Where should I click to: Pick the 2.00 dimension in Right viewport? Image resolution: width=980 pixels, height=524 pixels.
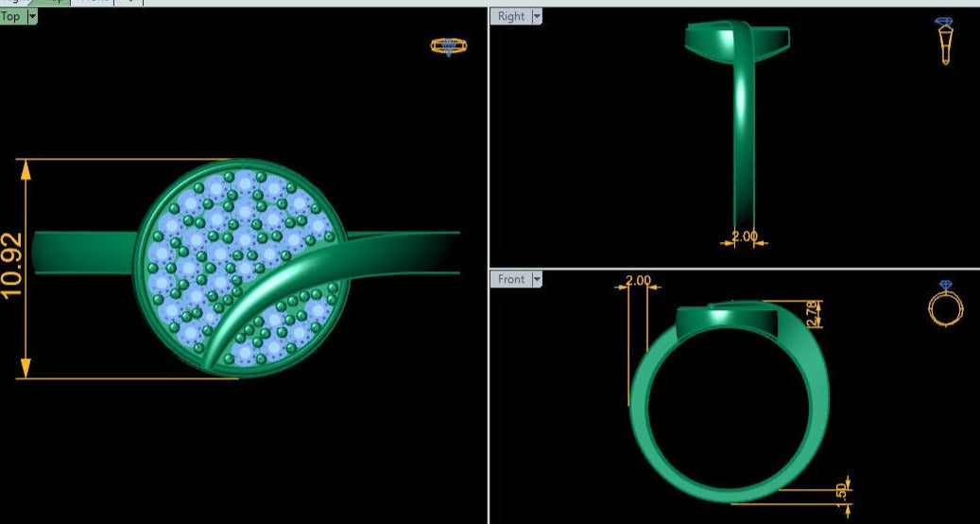tap(745, 236)
